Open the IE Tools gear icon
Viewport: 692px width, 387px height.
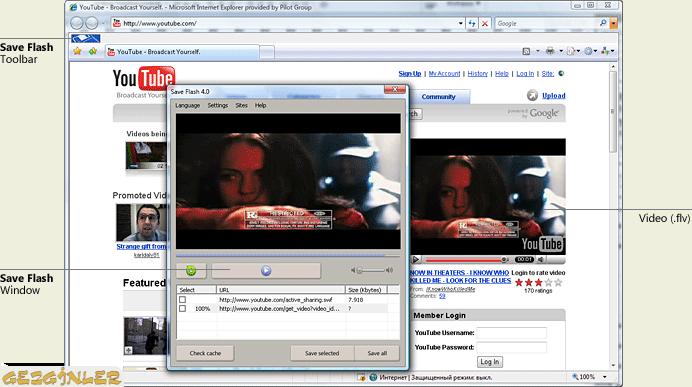coord(588,51)
